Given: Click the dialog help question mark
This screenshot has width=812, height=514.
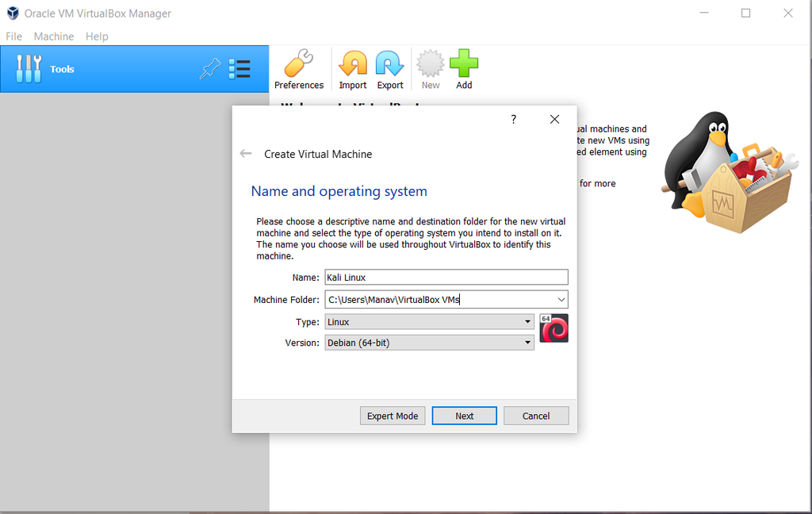Looking at the screenshot, I should click(513, 119).
